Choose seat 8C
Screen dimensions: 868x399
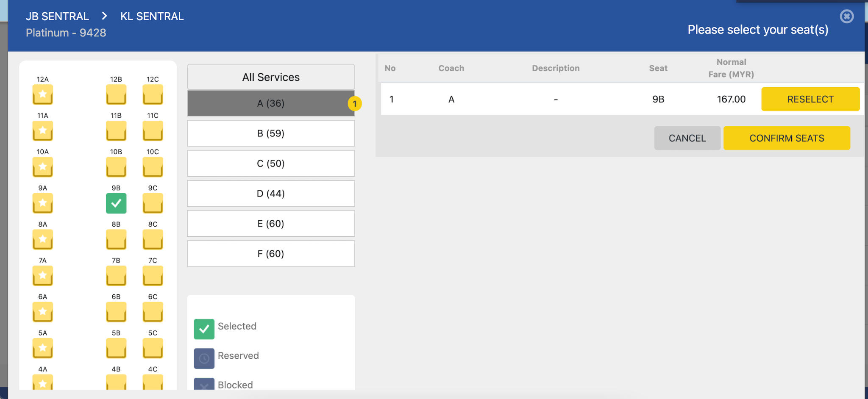coord(153,239)
